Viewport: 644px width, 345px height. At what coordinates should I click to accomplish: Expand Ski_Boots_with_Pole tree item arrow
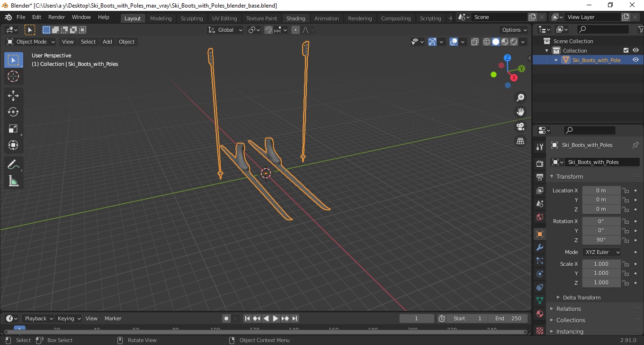pos(556,60)
